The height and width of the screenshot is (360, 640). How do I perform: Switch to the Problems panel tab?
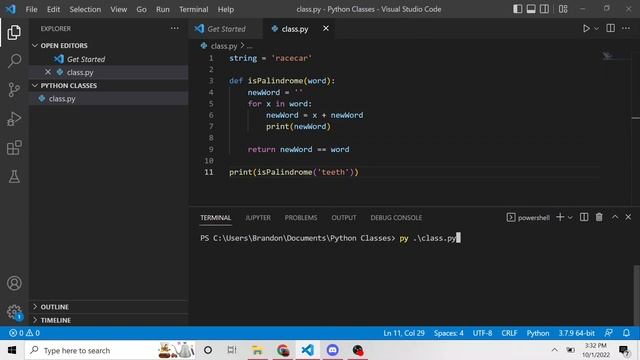(x=301, y=218)
